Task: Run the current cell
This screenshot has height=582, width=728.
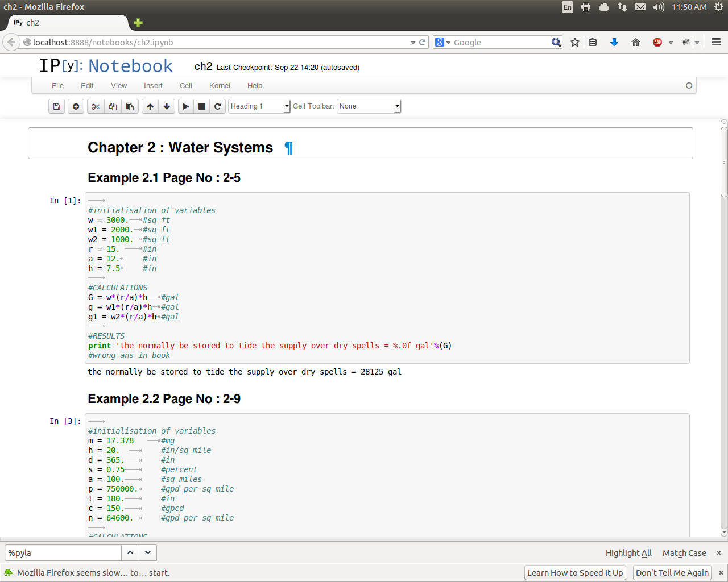Action: coord(186,106)
